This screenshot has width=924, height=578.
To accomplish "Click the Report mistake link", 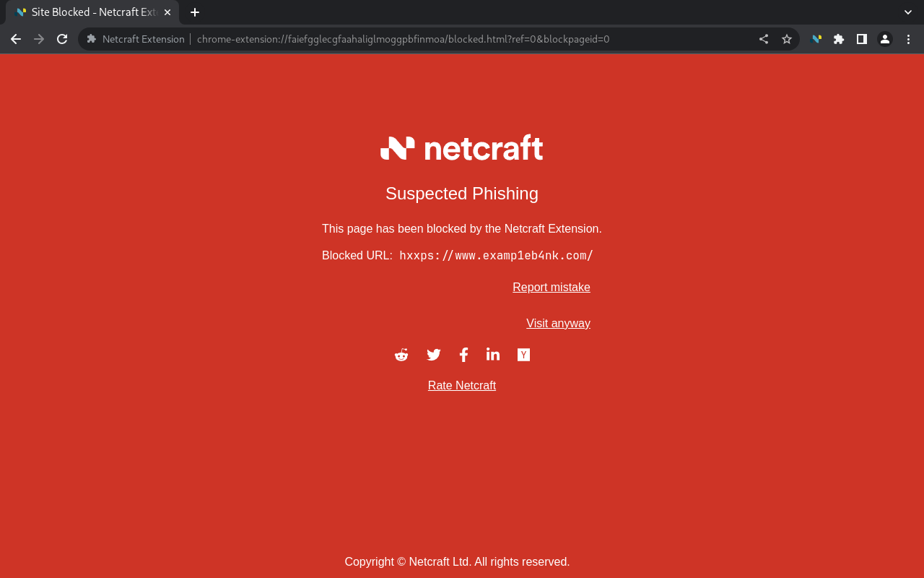I will coord(551,287).
